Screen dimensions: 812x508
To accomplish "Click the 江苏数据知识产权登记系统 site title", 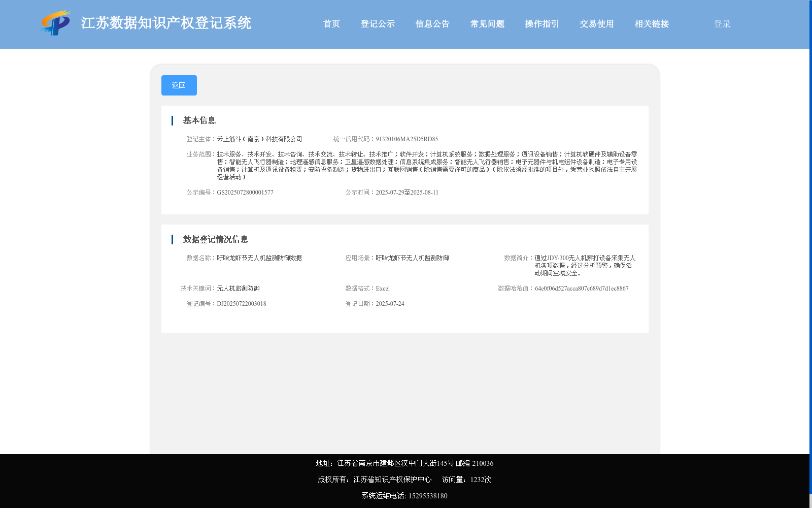I will click(x=166, y=23).
